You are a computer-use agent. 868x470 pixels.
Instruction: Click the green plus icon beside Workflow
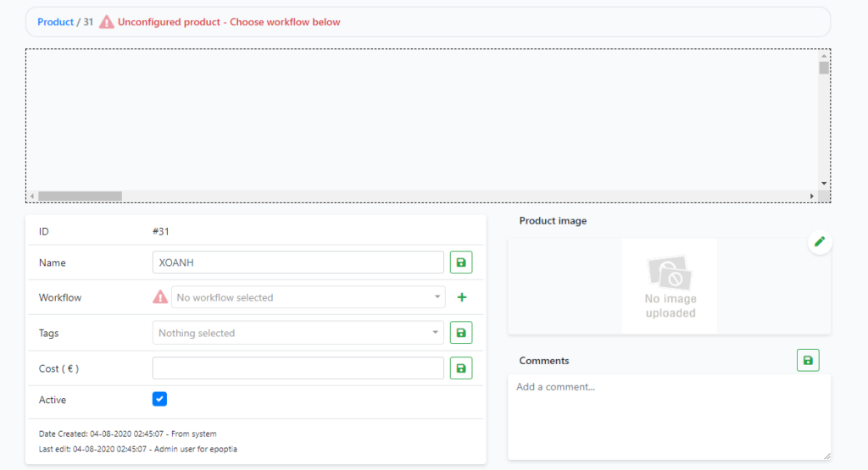461,297
